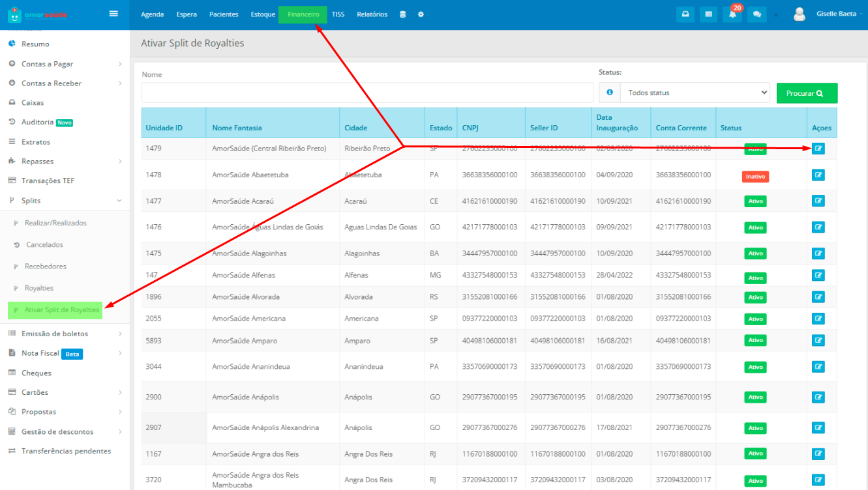Open the database icon in top navigation
The image size is (868, 490).
click(x=403, y=14)
